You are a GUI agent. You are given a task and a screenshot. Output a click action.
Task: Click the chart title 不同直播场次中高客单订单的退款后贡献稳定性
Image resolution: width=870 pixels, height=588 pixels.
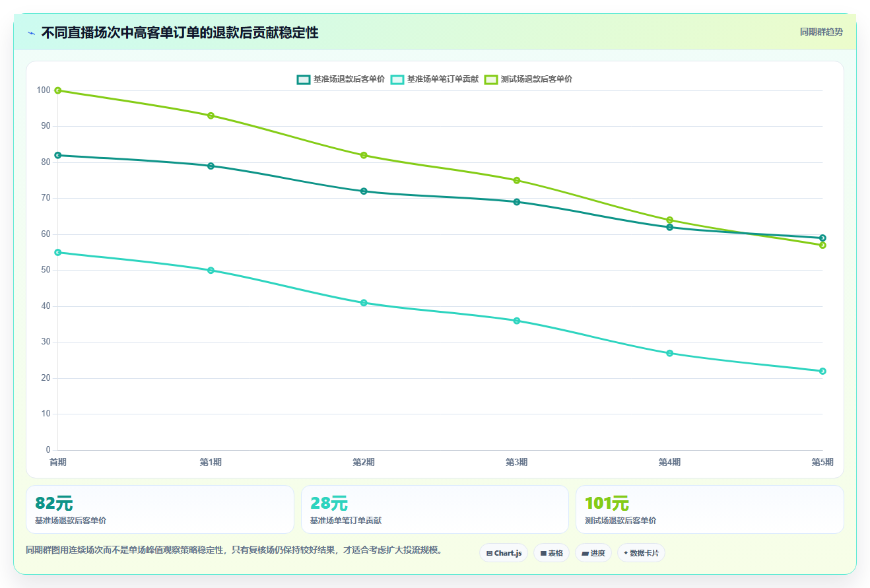coord(180,32)
